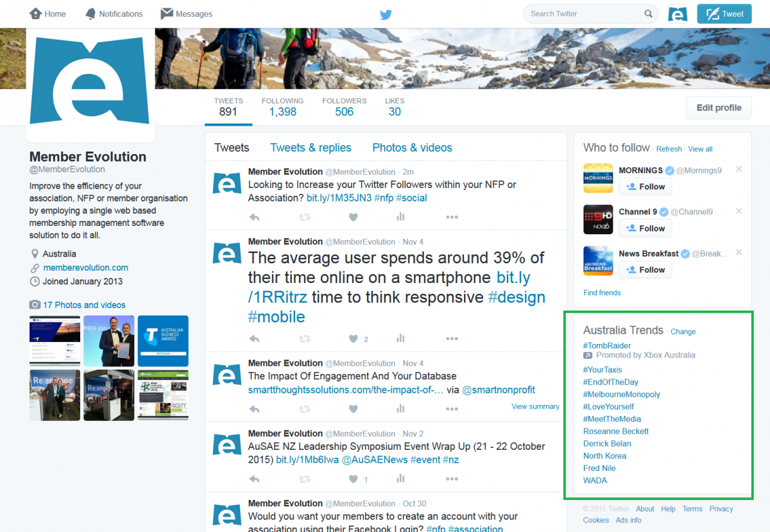
Task: Dismiss Channel 9 follow suggestion
Action: (x=739, y=211)
